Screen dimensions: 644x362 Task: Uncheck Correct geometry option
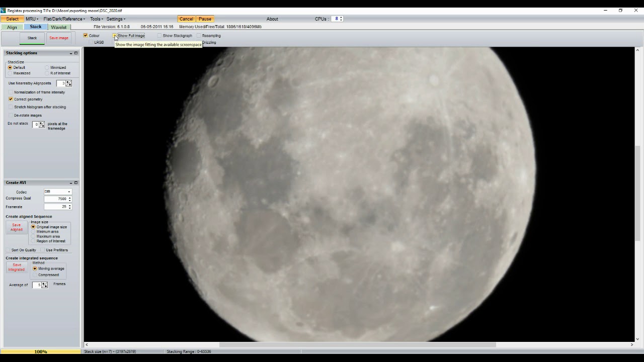[x=11, y=100]
